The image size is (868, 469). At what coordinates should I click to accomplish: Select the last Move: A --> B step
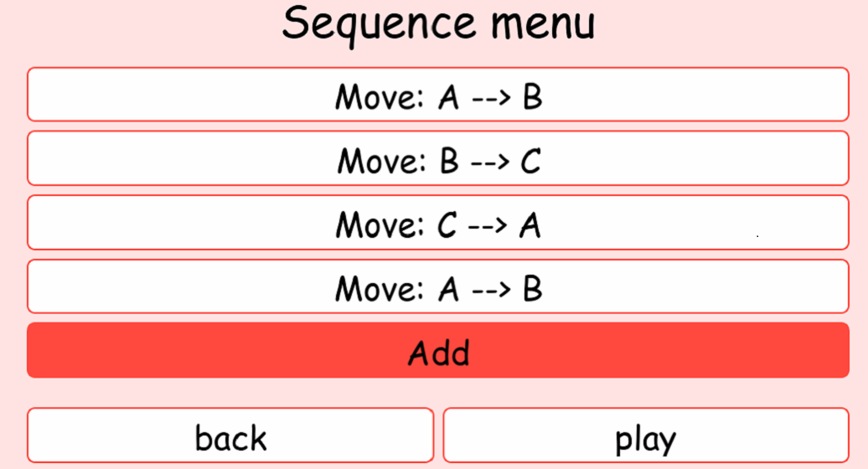[438, 287]
